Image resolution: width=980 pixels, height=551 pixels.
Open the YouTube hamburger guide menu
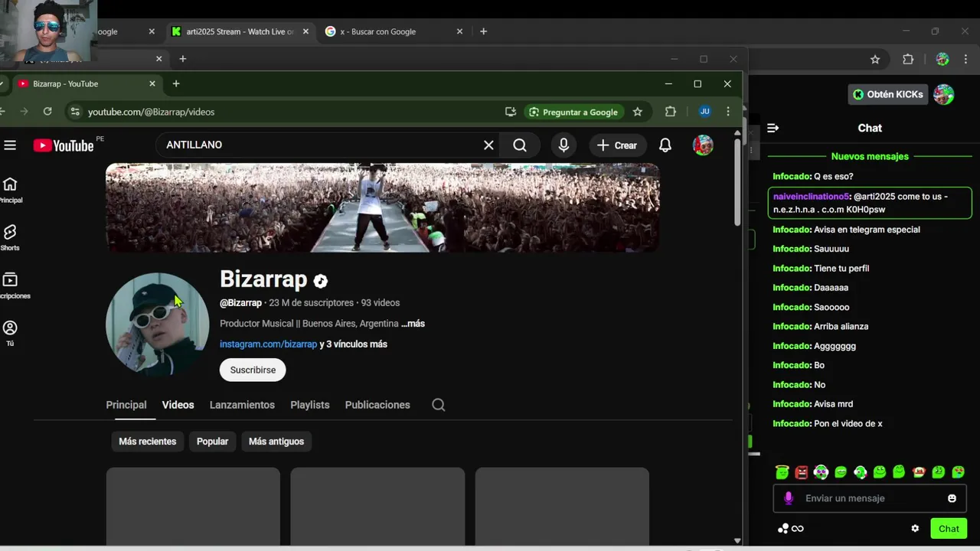click(9, 145)
